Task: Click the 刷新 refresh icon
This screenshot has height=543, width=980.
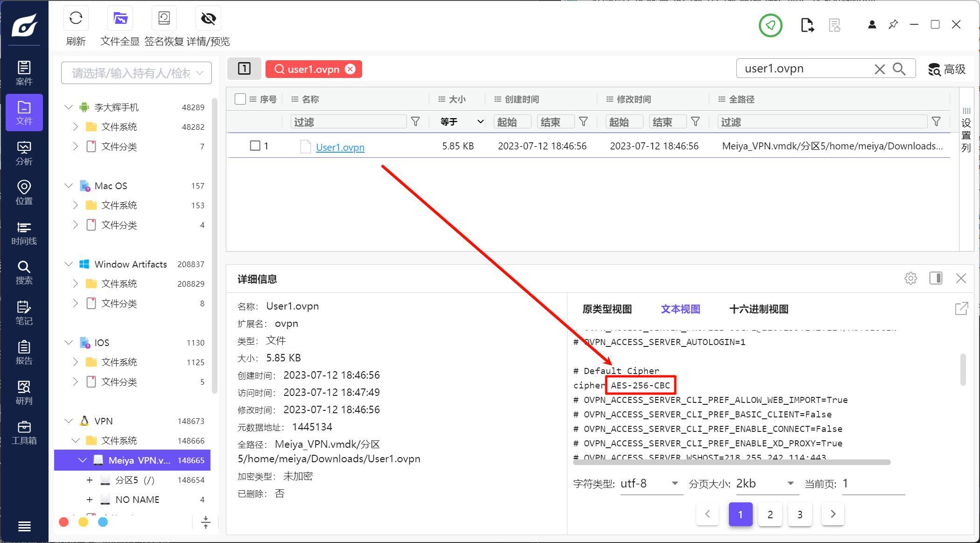Action: [76, 19]
